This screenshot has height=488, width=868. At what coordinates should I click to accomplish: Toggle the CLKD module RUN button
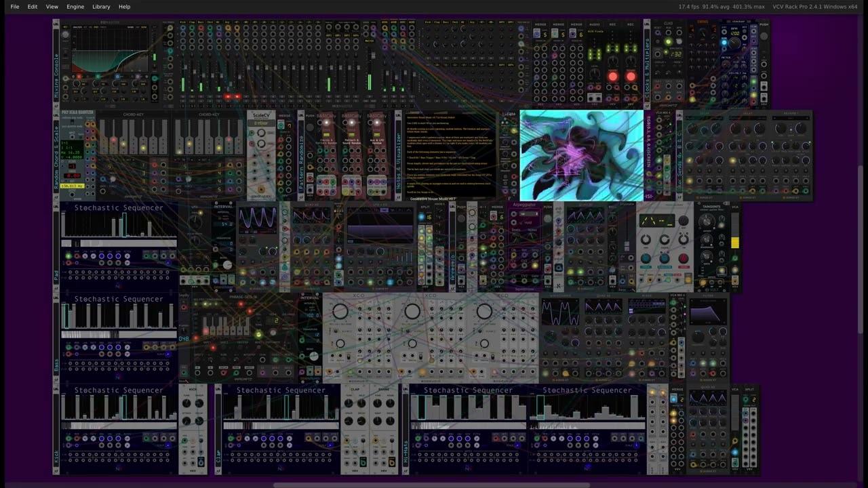668,42
